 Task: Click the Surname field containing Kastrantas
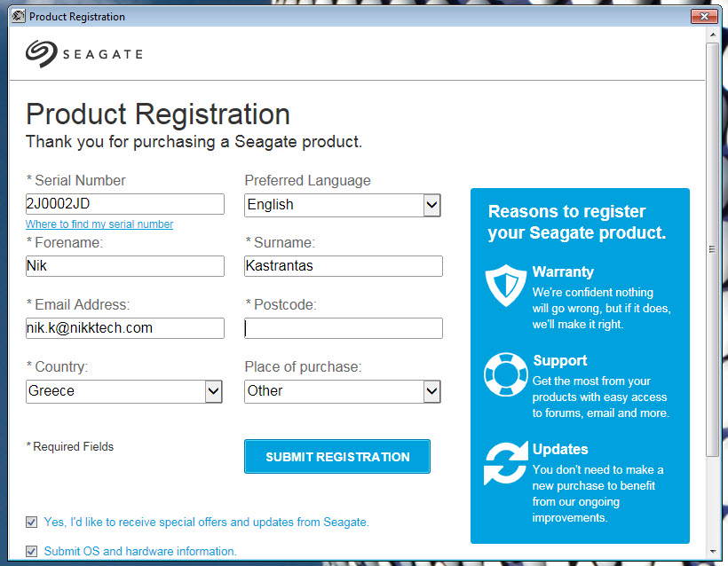pos(344,266)
